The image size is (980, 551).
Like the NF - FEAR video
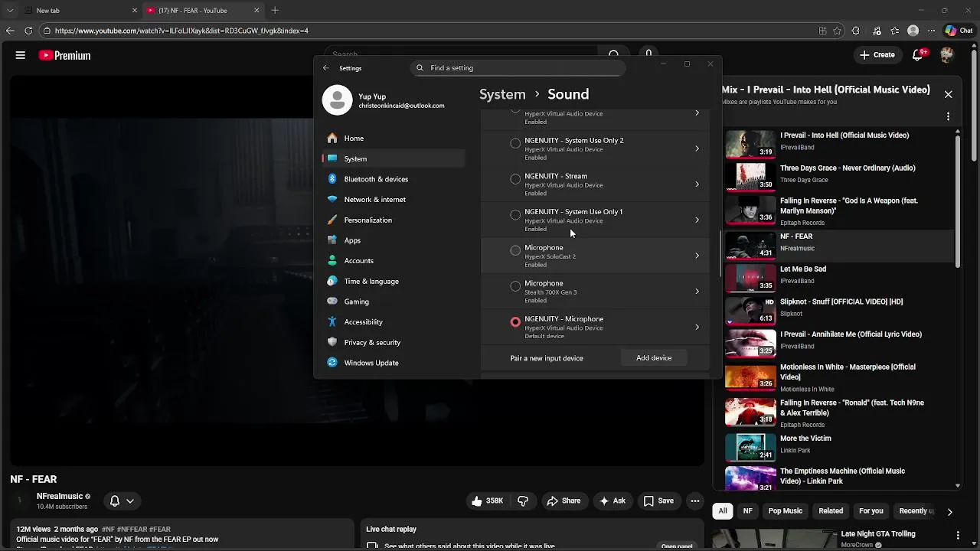coord(487,500)
